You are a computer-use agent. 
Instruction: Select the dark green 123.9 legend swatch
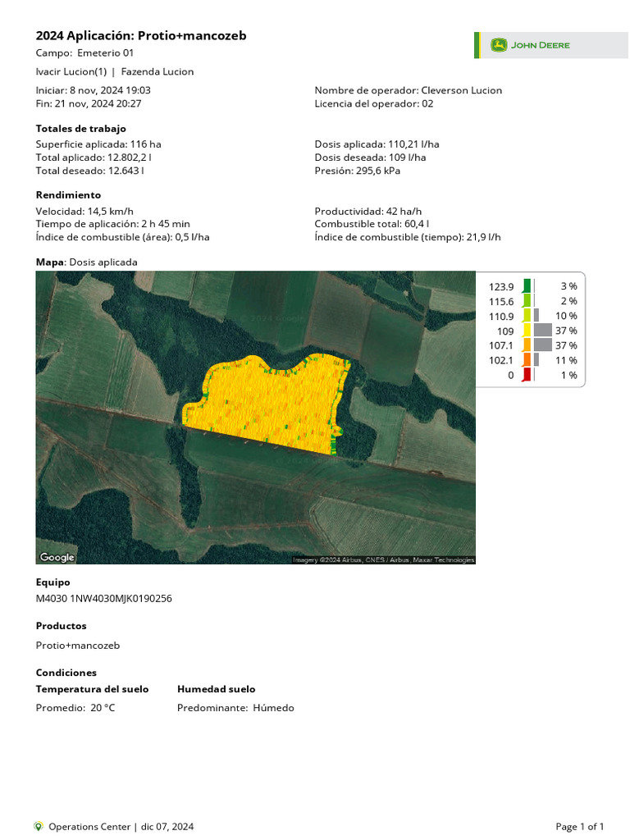(527, 285)
